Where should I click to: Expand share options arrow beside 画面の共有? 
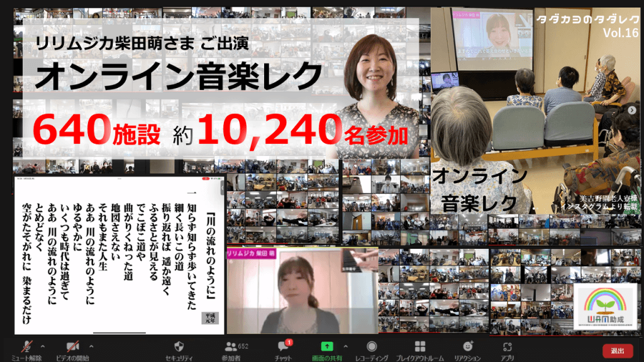click(x=344, y=346)
